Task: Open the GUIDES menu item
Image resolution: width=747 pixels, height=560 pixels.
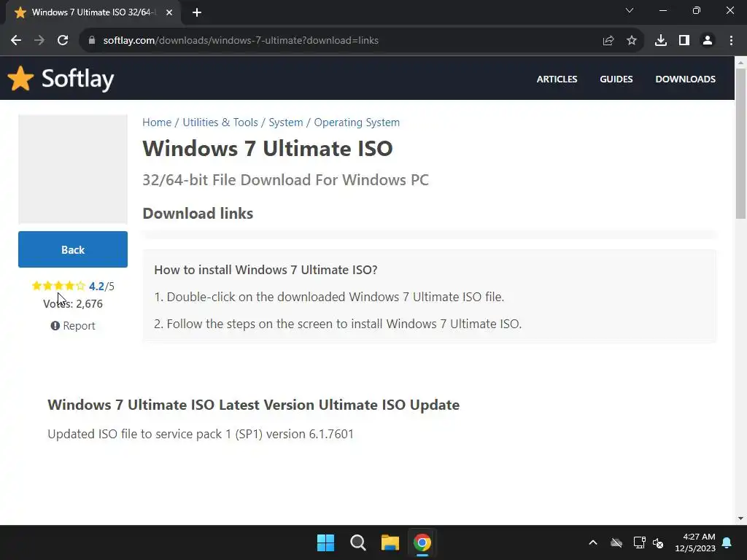Action: coord(616,79)
